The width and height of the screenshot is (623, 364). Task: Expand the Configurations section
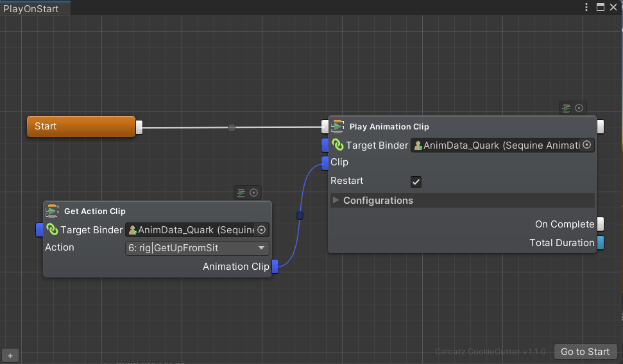pyautogui.click(x=336, y=201)
